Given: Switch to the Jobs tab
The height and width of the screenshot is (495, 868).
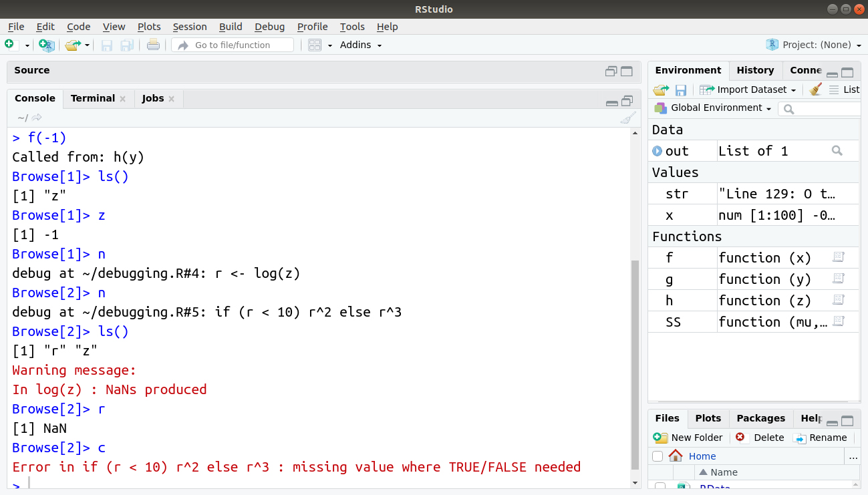Looking at the screenshot, I should click(152, 98).
